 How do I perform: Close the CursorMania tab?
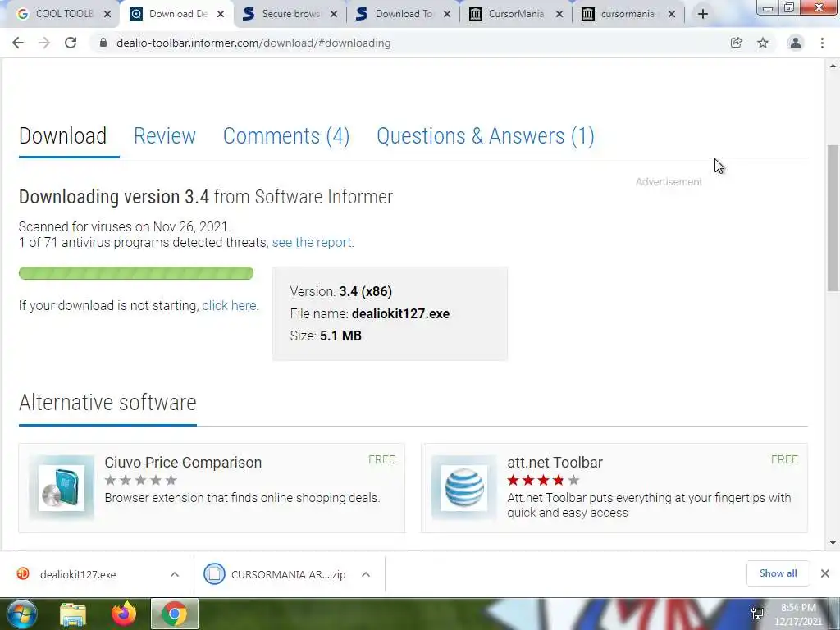click(x=559, y=14)
